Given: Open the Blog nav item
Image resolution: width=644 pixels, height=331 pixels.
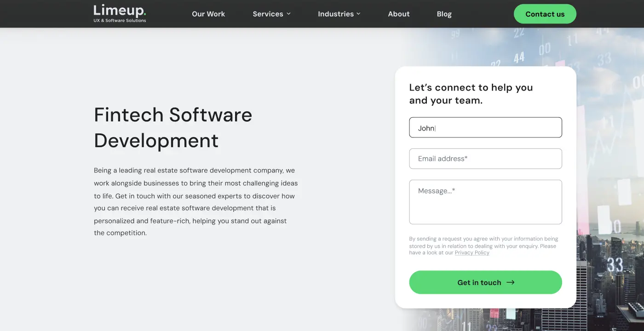Looking at the screenshot, I should click(x=444, y=14).
